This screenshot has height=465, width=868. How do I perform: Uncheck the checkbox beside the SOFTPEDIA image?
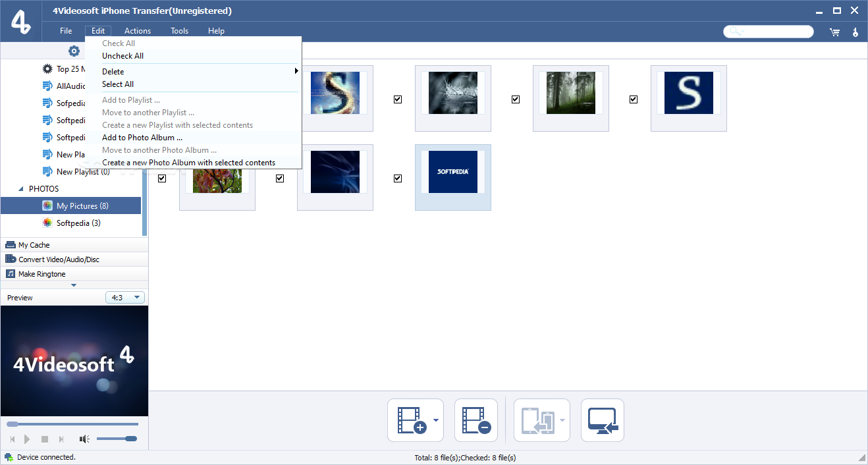pos(398,178)
